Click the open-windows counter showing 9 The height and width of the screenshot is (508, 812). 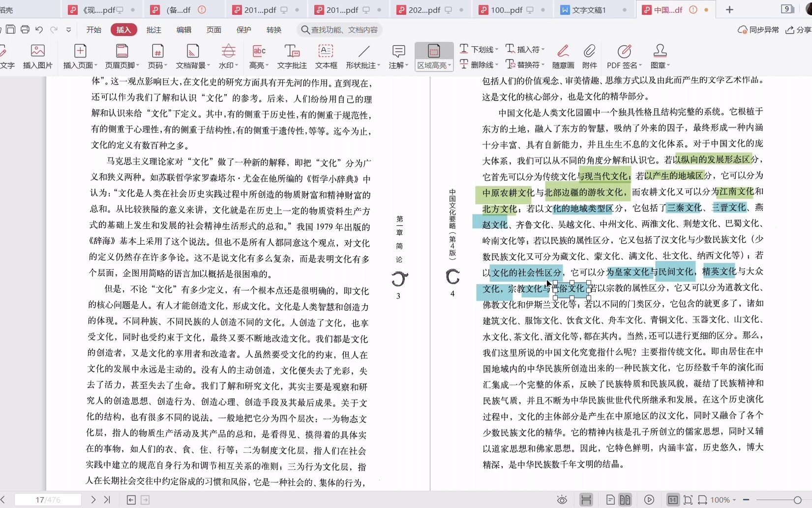click(x=787, y=9)
